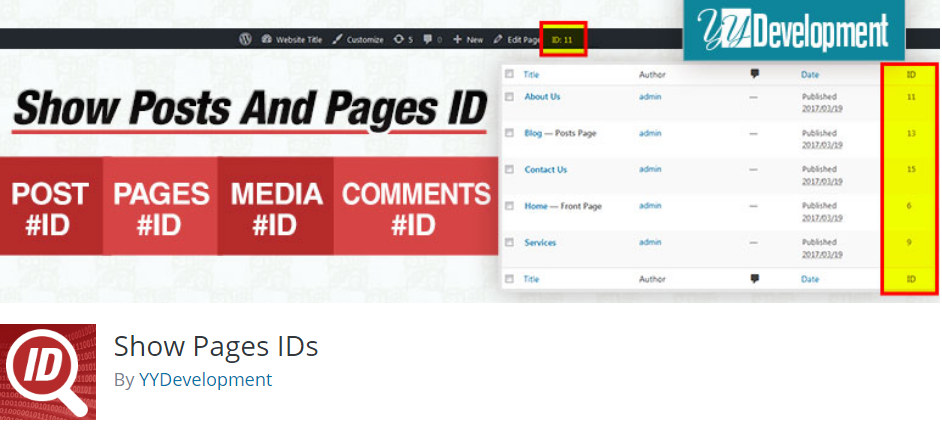Click ID value 13 in table

[x=911, y=133]
